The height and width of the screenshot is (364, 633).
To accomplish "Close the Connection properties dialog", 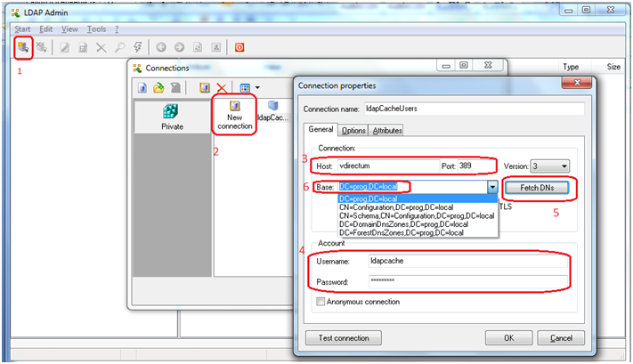I will (x=577, y=83).
